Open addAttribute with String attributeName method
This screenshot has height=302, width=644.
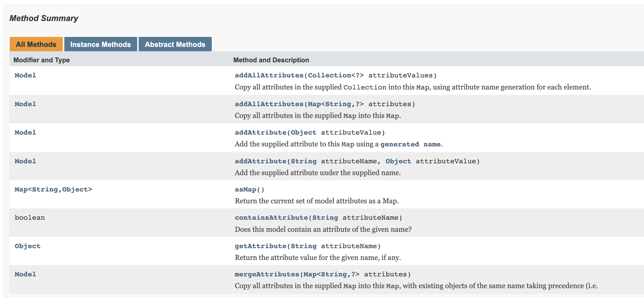pos(260,161)
